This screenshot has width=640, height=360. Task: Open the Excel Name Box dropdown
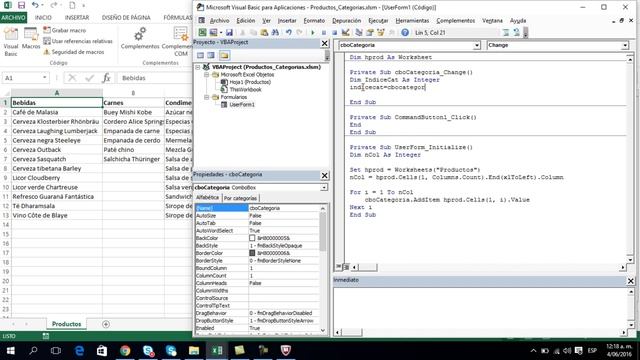pos(44,78)
